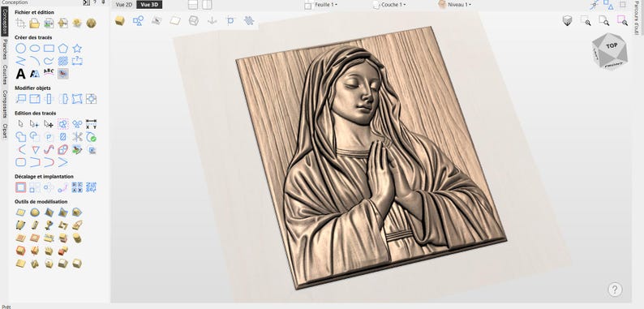This screenshot has height=309, width=644.
Task: Open the Conception side tab
Action: point(5,21)
